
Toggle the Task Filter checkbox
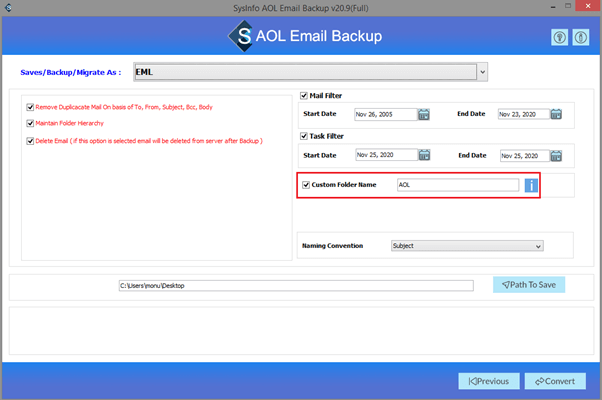[x=304, y=136]
